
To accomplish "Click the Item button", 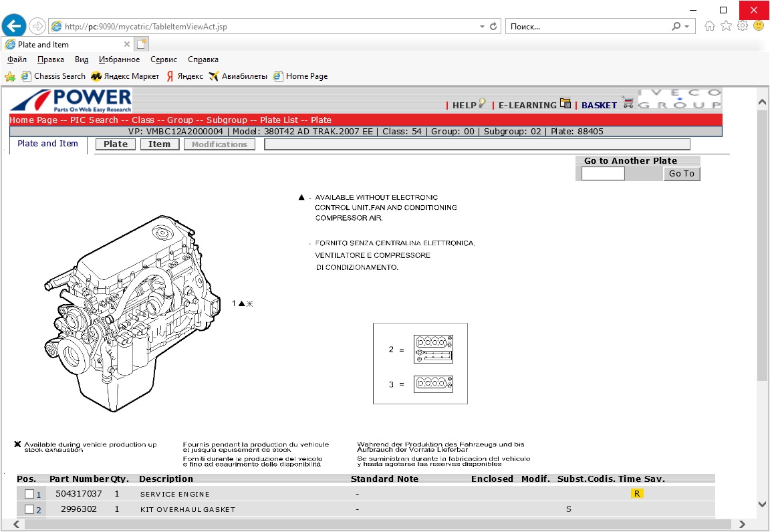I will click(x=160, y=144).
